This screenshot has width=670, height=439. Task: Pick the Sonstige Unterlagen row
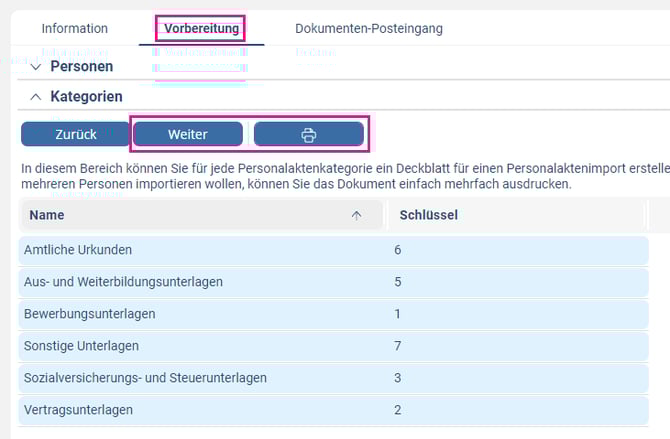tap(81, 345)
